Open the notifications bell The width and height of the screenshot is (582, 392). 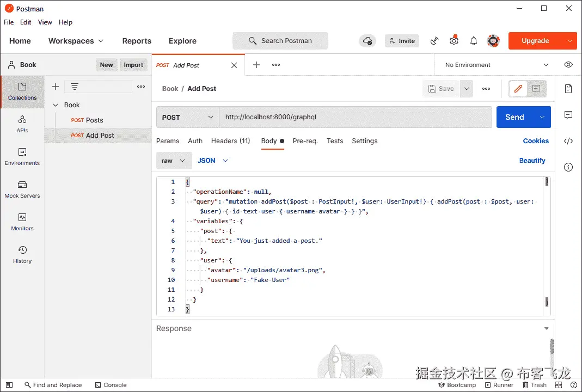[x=473, y=41]
